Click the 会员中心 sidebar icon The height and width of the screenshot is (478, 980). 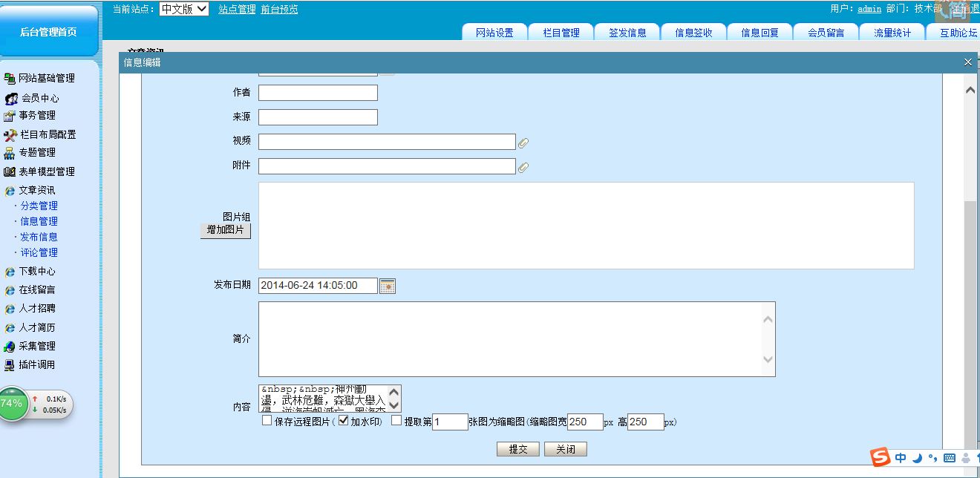coord(12,98)
